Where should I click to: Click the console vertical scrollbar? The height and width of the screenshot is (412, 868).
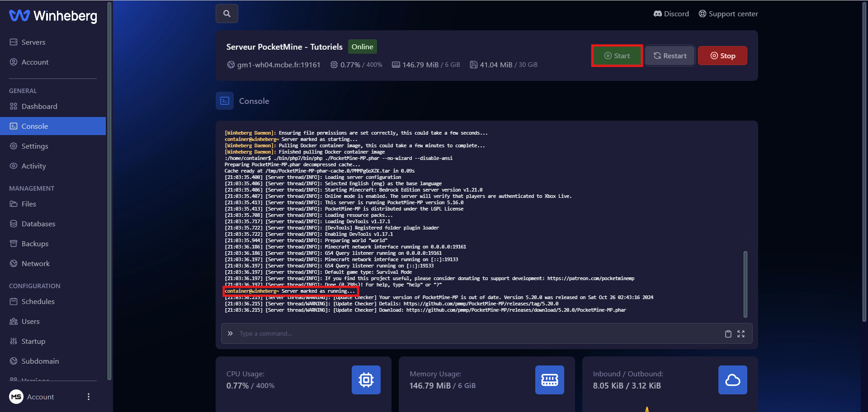(x=745, y=284)
